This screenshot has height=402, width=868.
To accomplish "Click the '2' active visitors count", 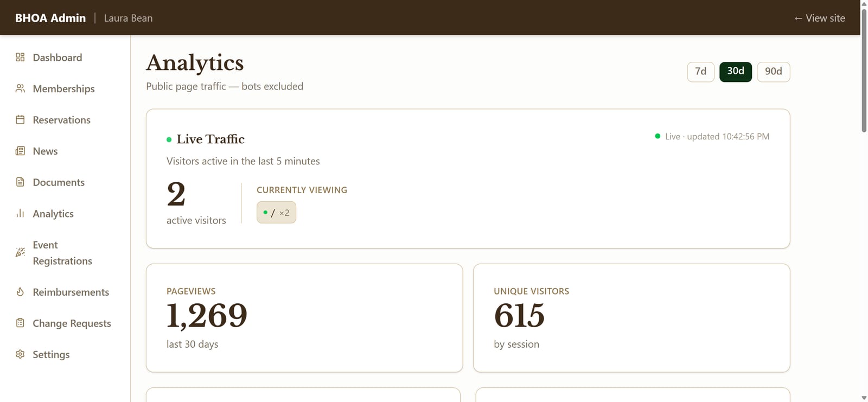I will point(176,194).
